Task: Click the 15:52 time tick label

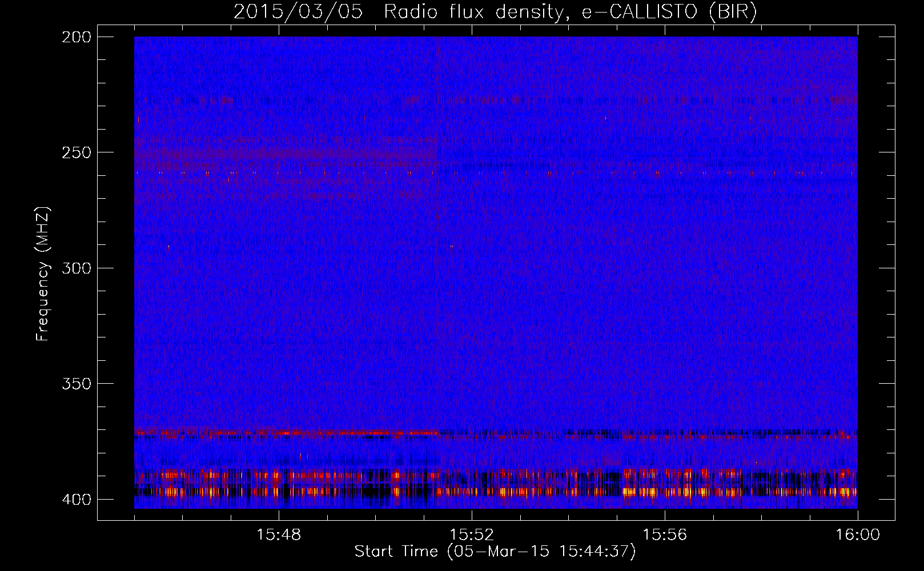Action: point(472,535)
